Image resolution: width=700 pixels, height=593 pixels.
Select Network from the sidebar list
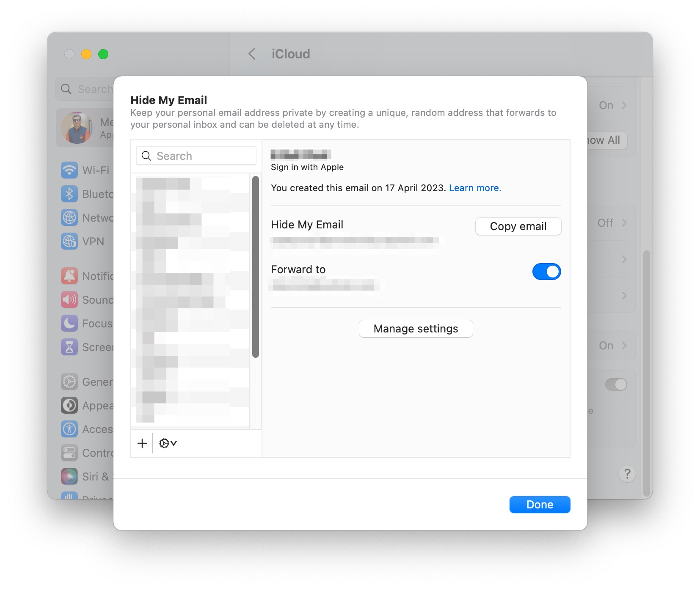(69, 217)
